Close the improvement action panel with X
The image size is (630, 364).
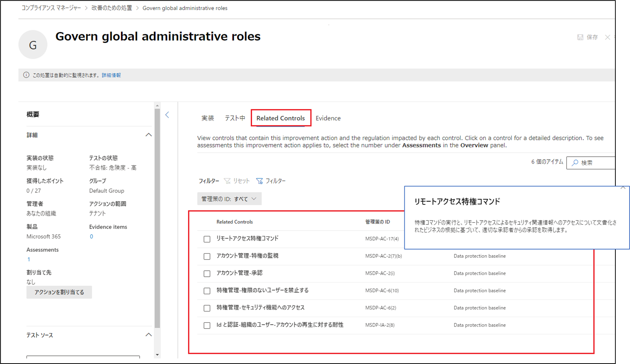coord(608,37)
